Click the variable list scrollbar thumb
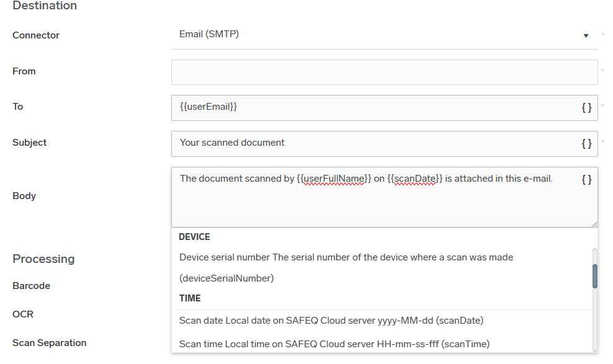 [595, 277]
